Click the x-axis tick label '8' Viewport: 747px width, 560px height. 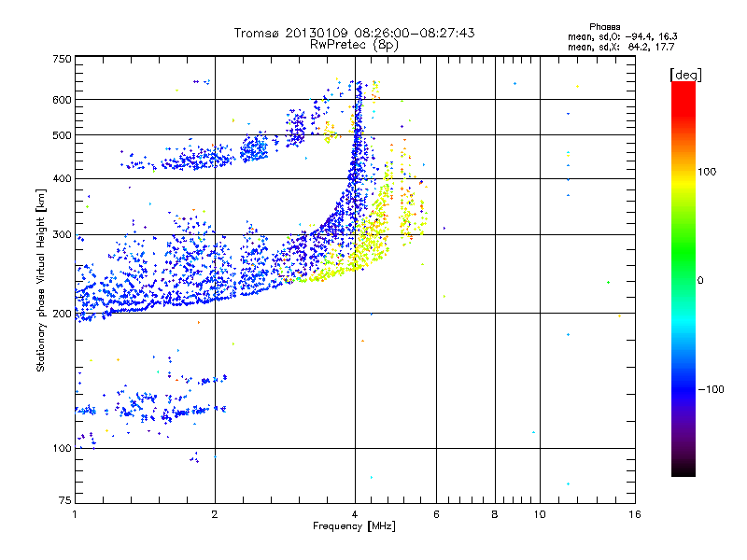(495, 514)
